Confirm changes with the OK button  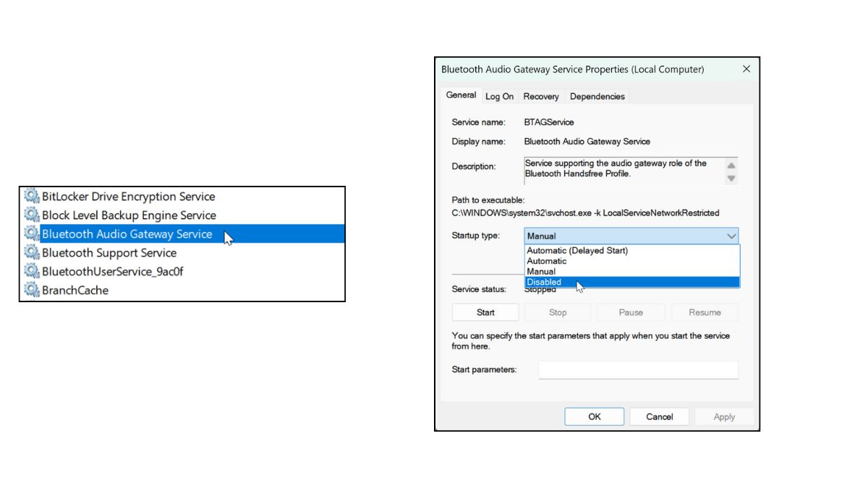[x=594, y=416]
